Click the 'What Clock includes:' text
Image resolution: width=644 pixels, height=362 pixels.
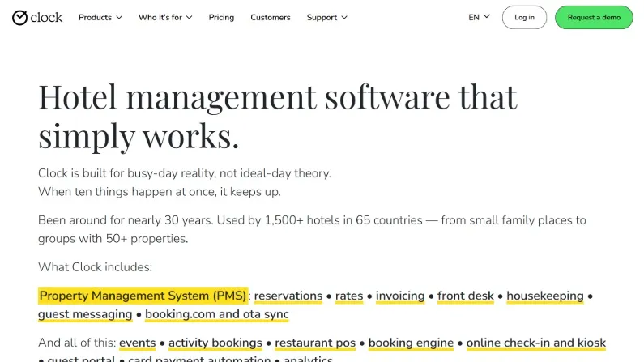96,267
